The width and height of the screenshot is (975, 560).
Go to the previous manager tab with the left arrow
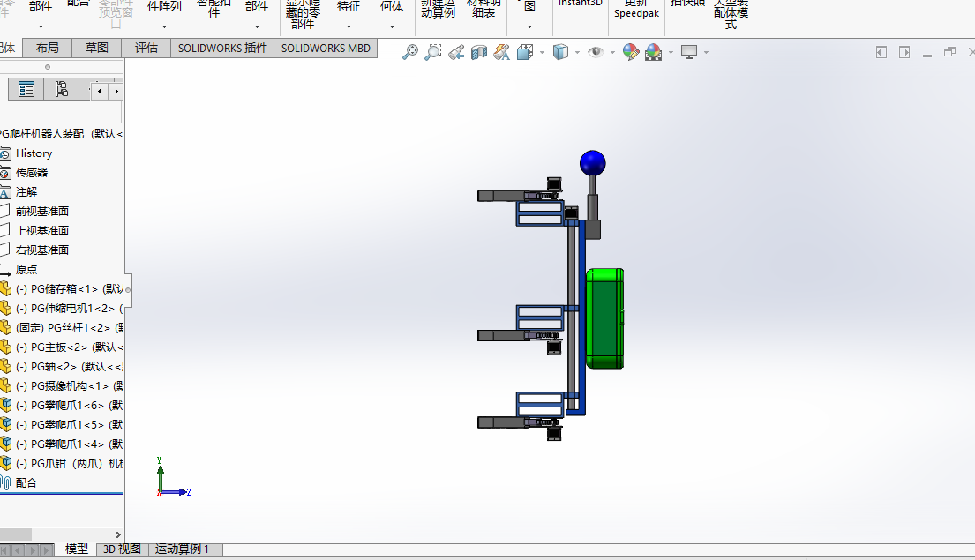[100, 92]
